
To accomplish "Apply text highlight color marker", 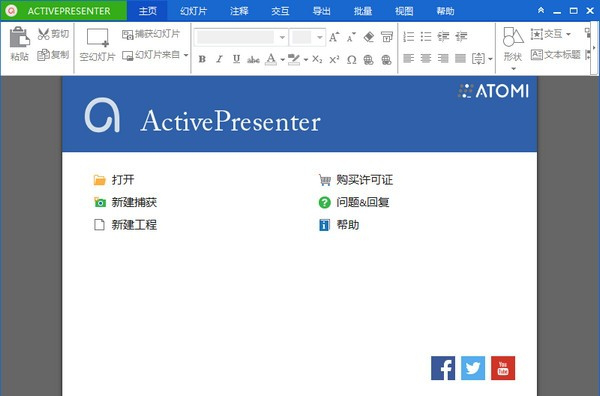I will 294,59.
